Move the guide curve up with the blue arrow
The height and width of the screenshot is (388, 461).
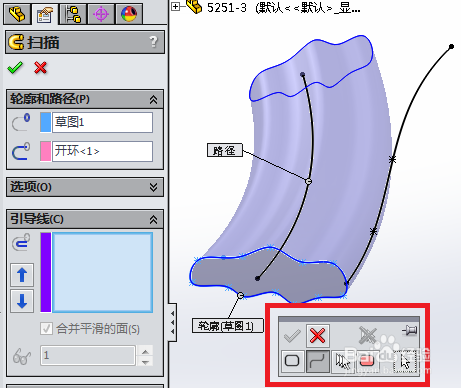(22, 275)
